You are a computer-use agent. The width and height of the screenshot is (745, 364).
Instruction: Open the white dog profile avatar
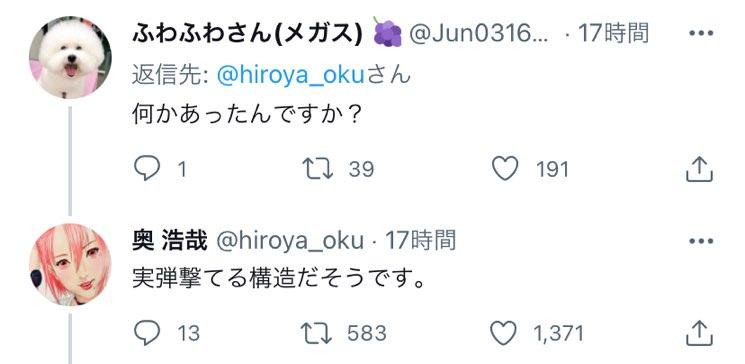[70, 57]
